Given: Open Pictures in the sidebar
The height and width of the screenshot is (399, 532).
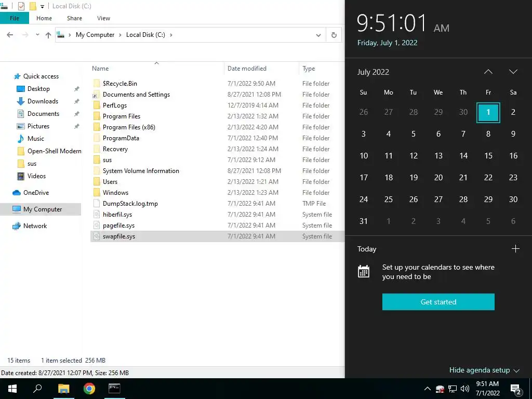Looking at the screenshot, I should click(38, 126).
